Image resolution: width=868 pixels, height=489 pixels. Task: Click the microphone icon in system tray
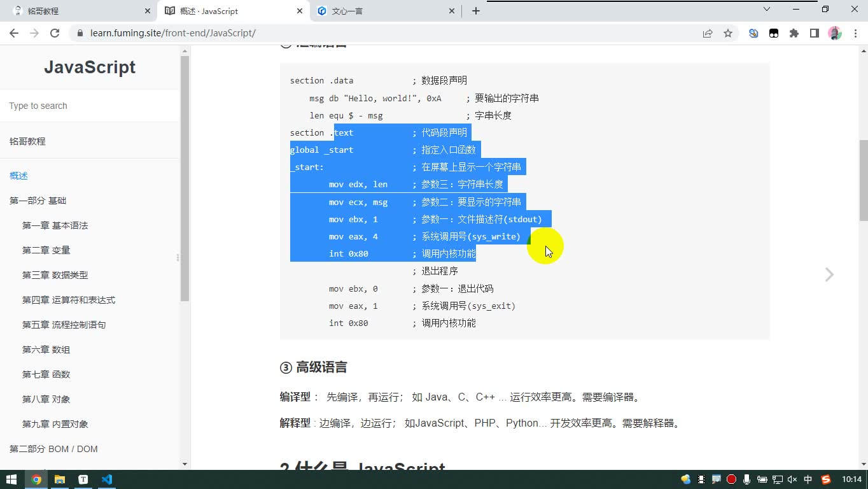coord(746,479)
